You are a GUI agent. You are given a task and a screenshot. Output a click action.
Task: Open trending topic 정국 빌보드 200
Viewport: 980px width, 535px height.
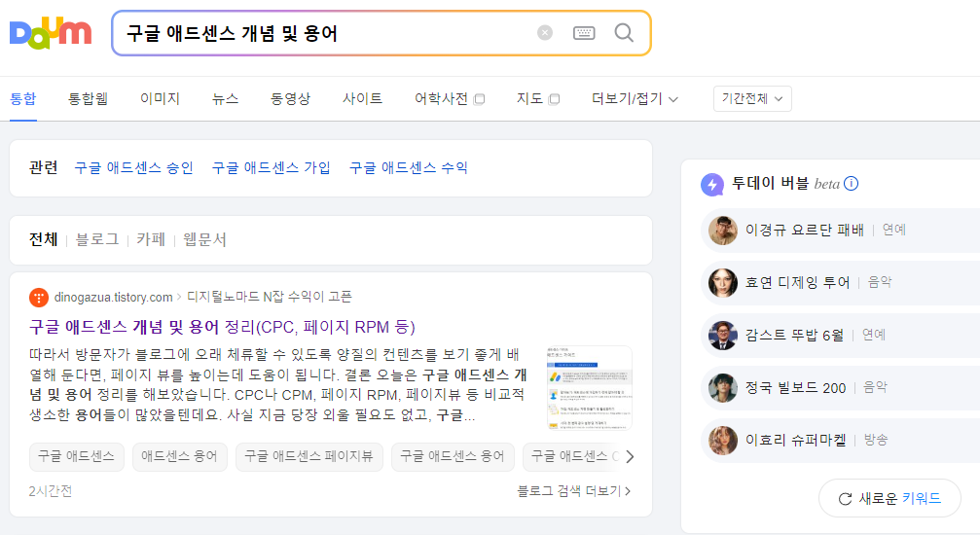click(796, 387)
